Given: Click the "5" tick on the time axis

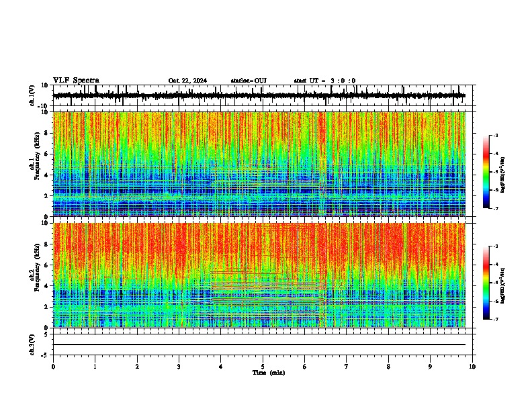Looking at the screenshot, I should (263, 367).
